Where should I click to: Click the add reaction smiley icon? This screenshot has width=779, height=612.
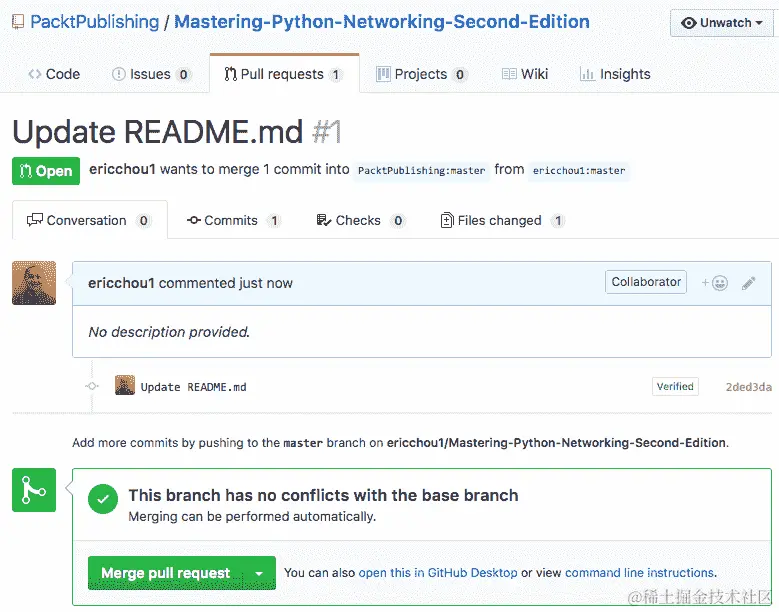(716, 283)
